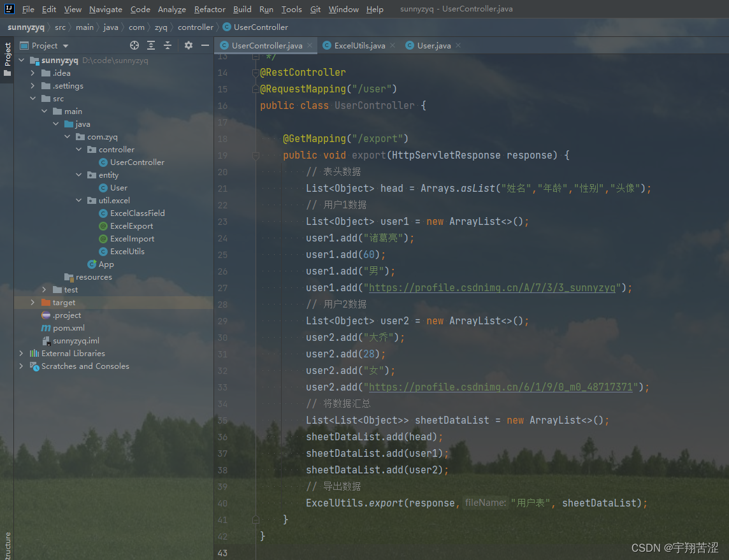
Task: Switch to the ExcelUtils.java editor tab
Action: (359, 45)
